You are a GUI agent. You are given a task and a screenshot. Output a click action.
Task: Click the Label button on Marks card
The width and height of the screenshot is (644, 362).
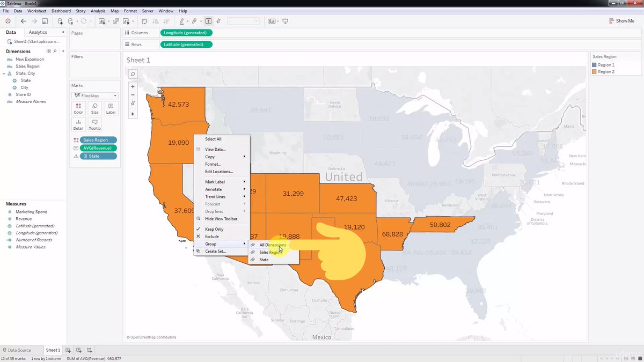(111, 108)
